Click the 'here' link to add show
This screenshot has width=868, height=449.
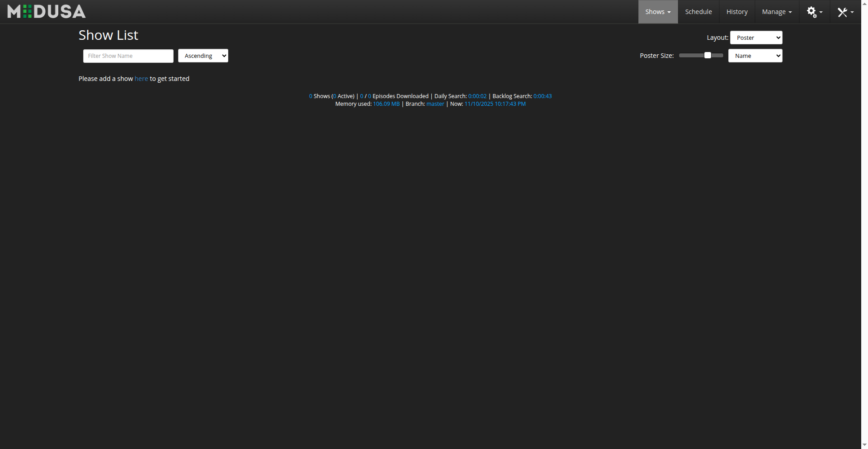pyautogui.click(x=141, y=79)
